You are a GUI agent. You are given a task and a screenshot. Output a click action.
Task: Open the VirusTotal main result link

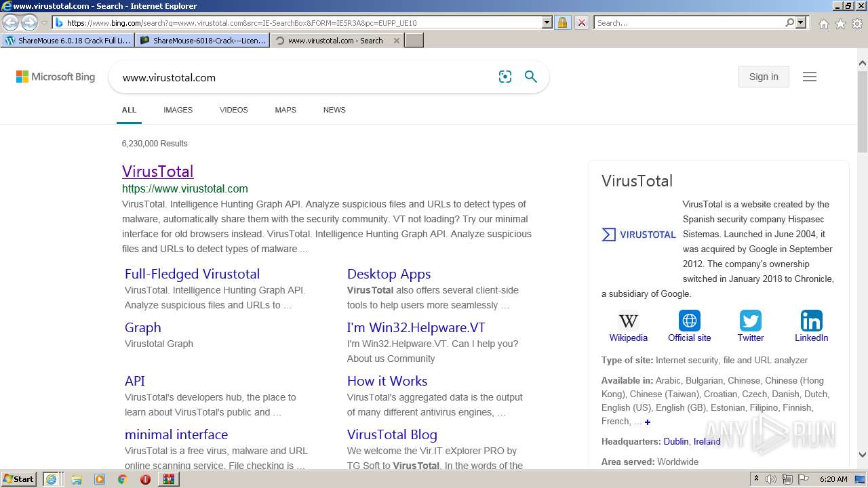click(158, 171)
